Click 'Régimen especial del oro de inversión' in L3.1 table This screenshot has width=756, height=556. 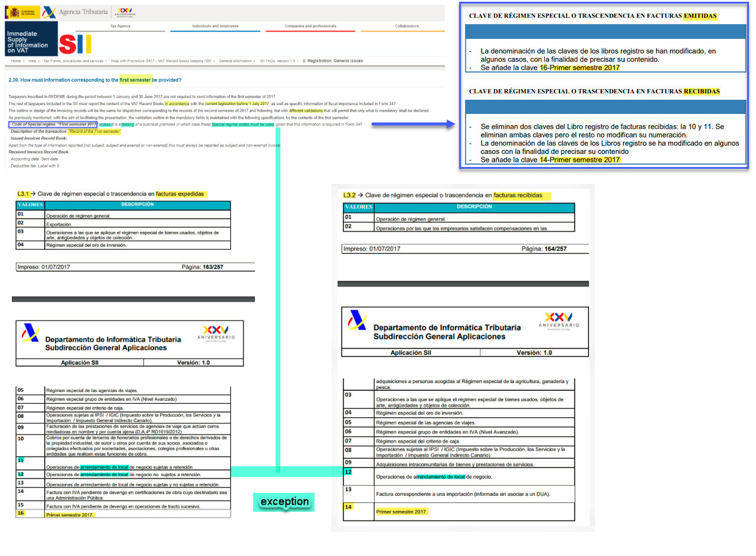[123, 245]
